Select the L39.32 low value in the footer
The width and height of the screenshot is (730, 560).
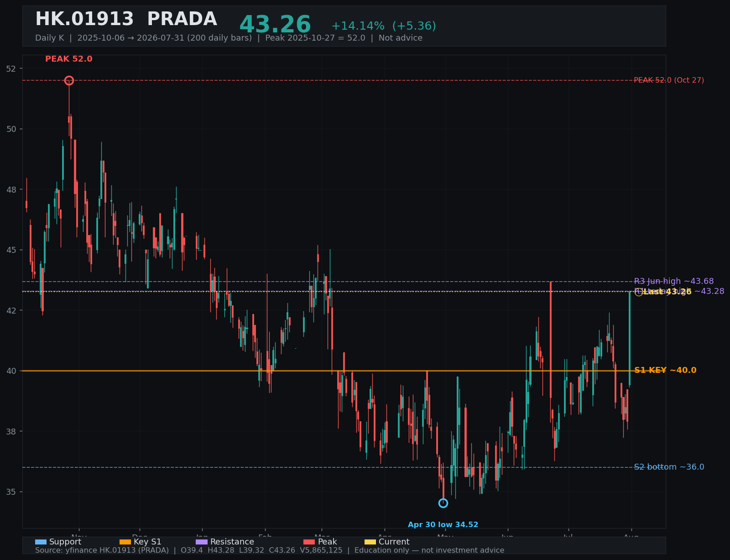pos(251,550)
